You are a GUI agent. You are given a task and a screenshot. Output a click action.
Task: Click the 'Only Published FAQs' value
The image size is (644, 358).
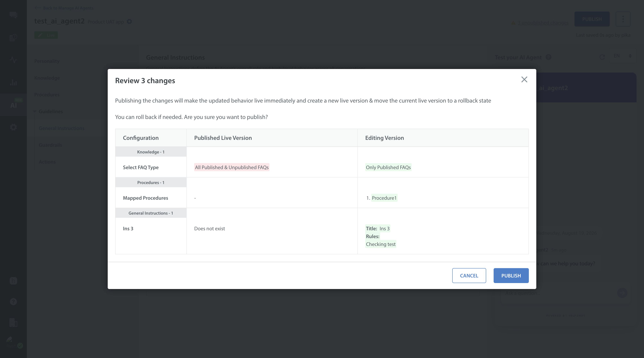pos(388,167)
